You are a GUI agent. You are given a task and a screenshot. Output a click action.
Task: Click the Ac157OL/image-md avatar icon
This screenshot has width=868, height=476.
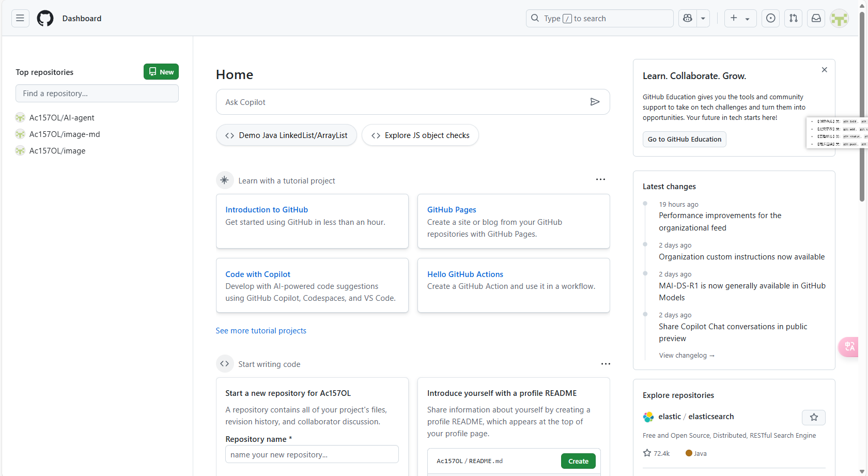pyautogui.click(x=20, y=134)
